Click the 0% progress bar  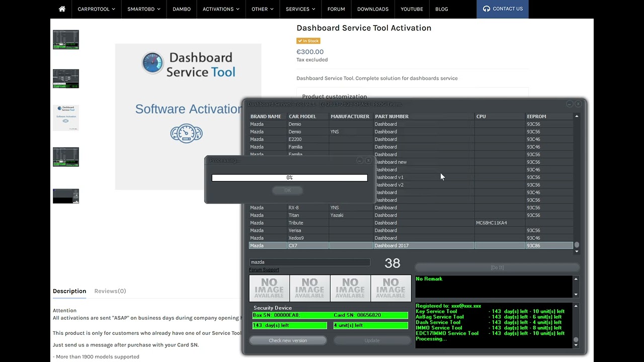pos(290,177)
